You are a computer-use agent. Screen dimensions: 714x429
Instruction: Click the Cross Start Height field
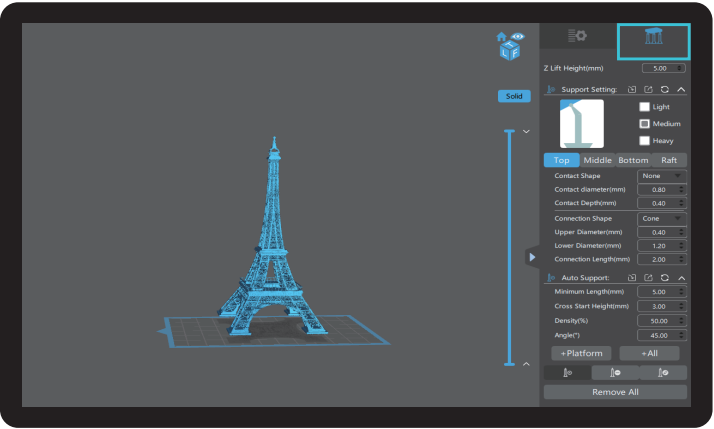click(x=662, y=306)
